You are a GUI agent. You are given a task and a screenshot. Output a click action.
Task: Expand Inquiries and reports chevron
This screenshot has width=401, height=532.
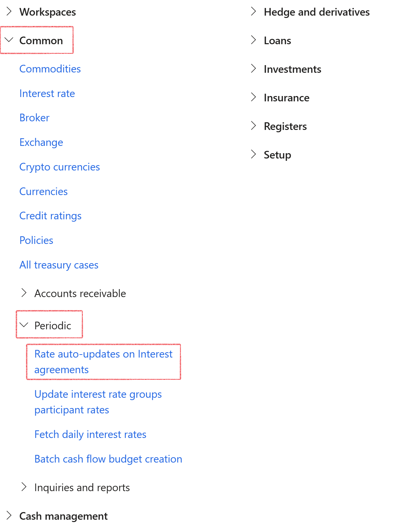24,487
